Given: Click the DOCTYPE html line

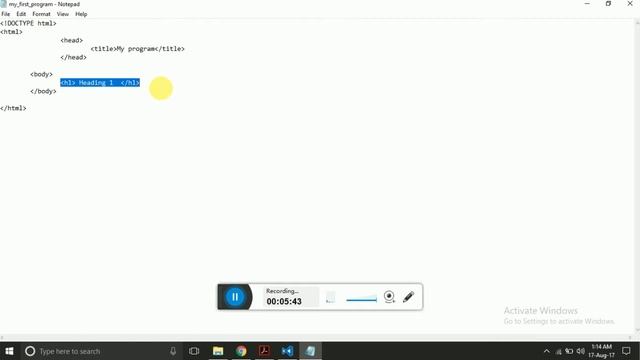Looking at the screenshot, I should tap(28, 23).
